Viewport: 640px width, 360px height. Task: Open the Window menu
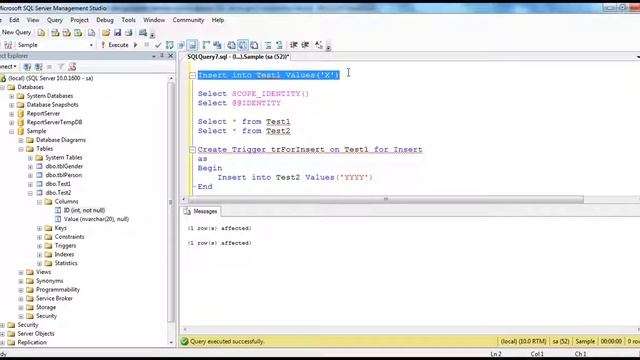point(154,20)
